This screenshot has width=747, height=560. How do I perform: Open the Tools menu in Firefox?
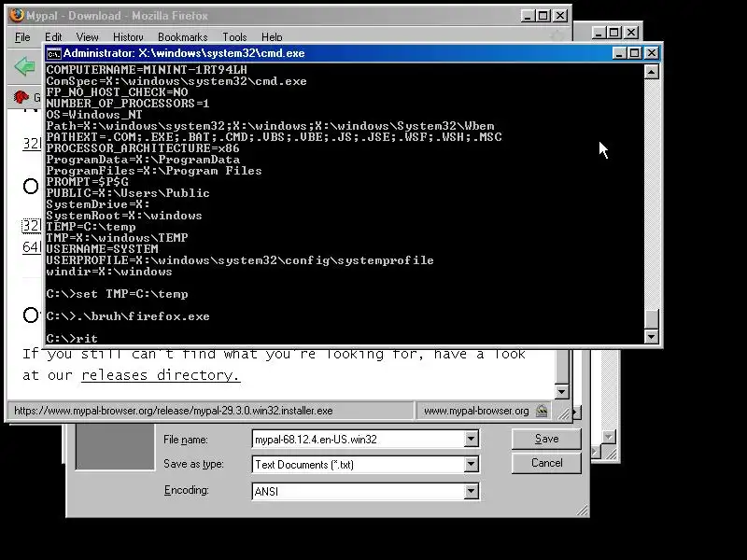tap(234, 37)
